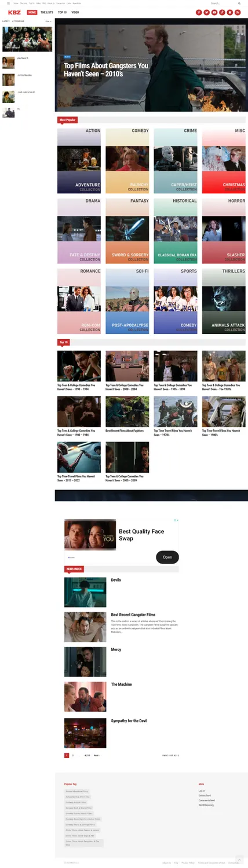Click the scroll-to-top arrow button
The width and height of the screenshot is (248, 868).
tap(239, 859)
